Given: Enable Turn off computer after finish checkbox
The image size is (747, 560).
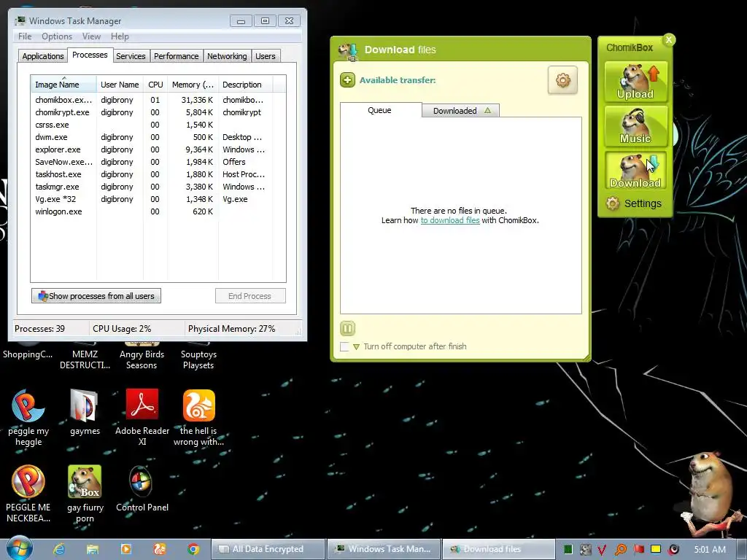Looking at the screenshot, I should (x=344, y=346).
